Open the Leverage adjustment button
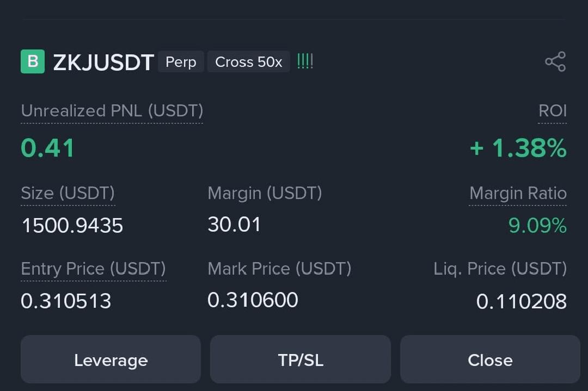588x391 pixels. tap(111, 359)
